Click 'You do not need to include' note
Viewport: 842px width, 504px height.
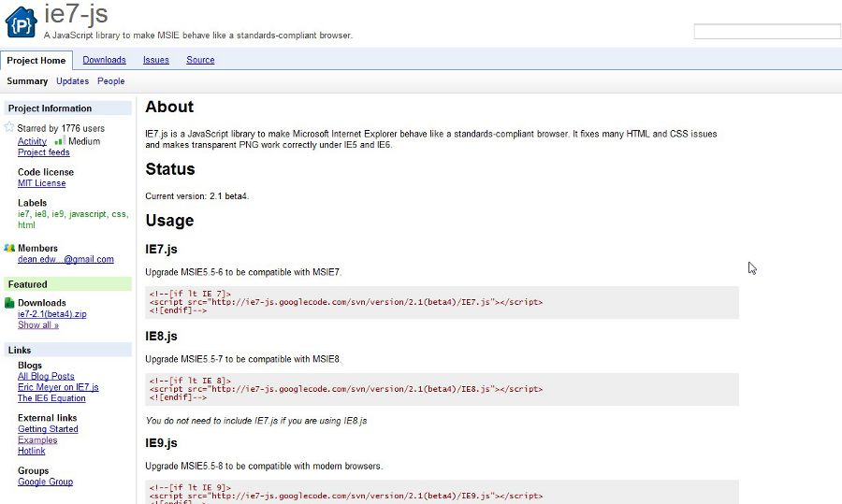[256, 421]
